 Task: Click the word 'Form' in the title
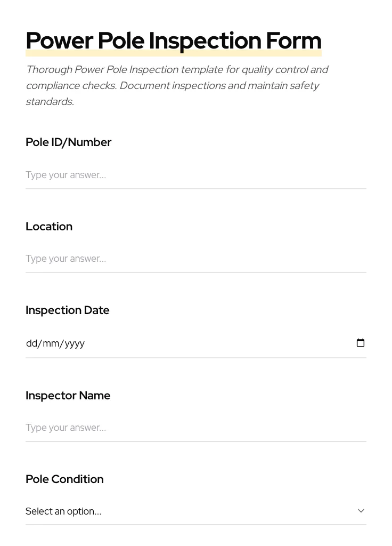[293, 41]
